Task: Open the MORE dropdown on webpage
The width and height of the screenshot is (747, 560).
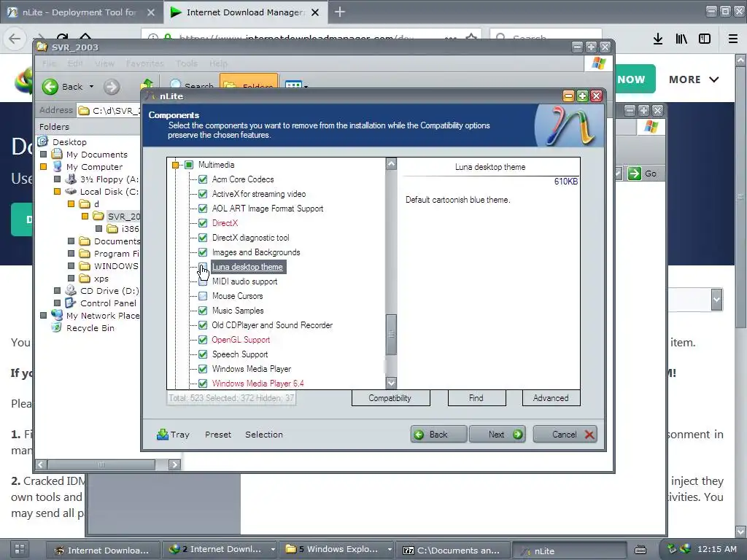Action: tap(693, 79)
